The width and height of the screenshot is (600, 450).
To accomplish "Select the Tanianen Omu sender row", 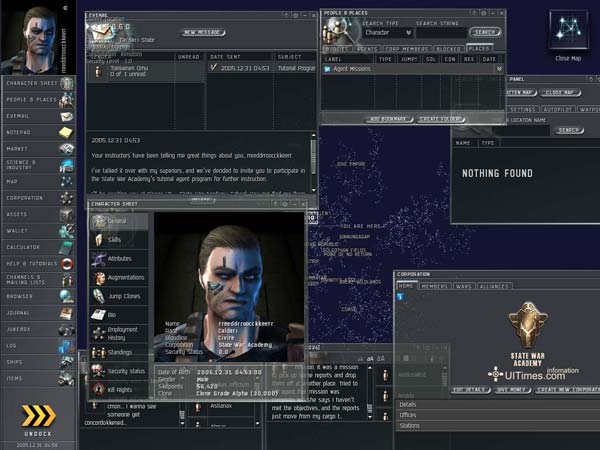I will tap(146, 71).
